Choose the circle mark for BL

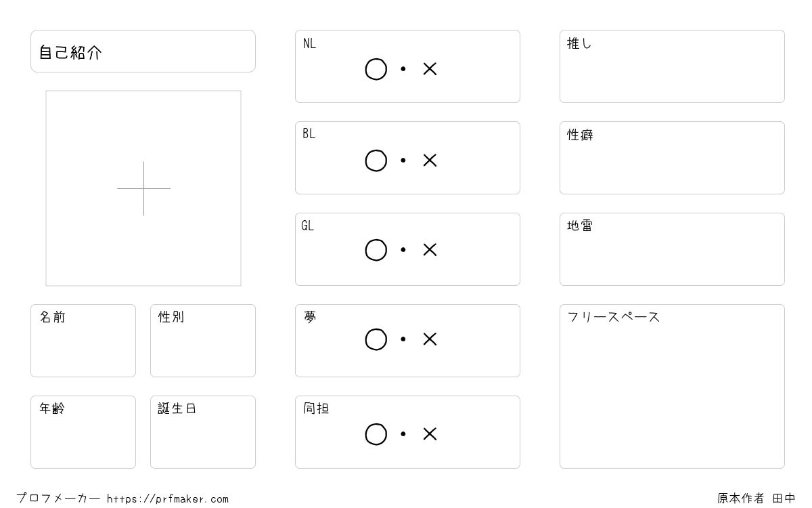[x=376, y=161]
